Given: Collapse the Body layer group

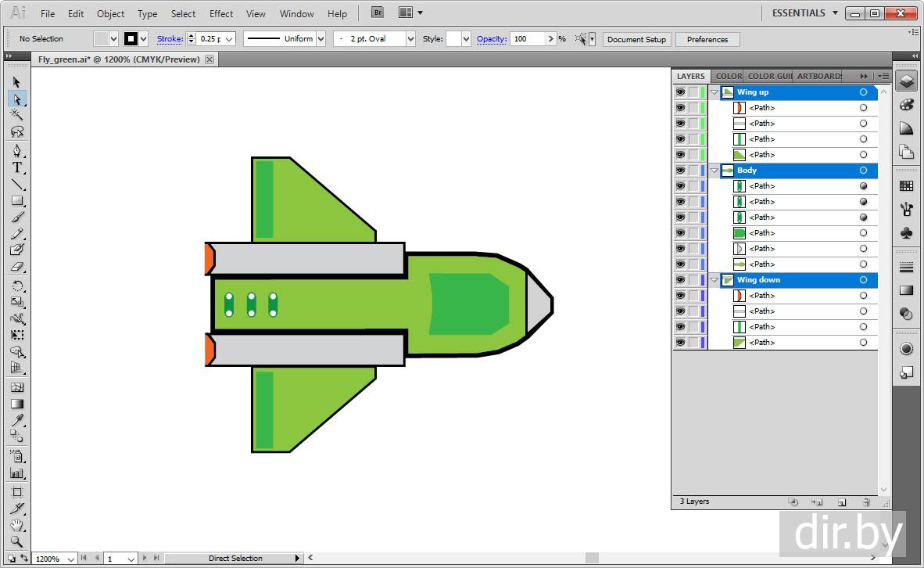Looking at the screenshot, I should [x=714, y=171].
